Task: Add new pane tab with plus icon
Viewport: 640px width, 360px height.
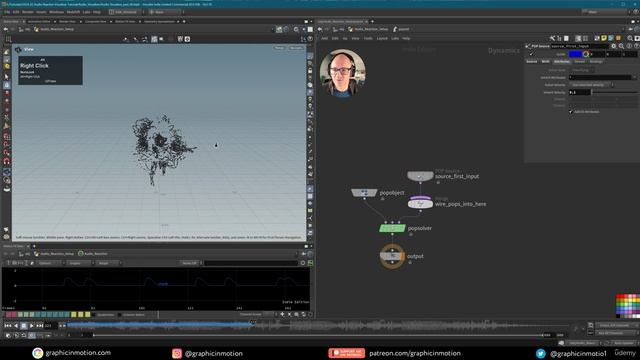Action: tap(184, 21)
